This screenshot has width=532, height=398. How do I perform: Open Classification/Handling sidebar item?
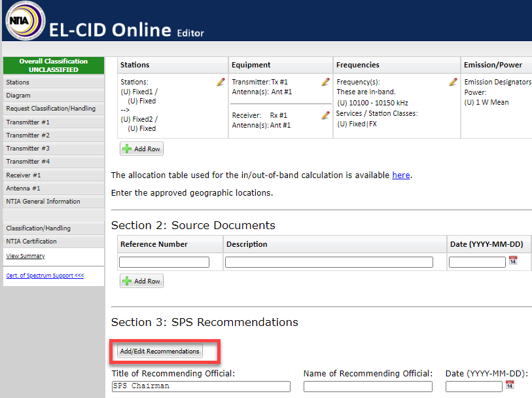[x=54, y=228]
